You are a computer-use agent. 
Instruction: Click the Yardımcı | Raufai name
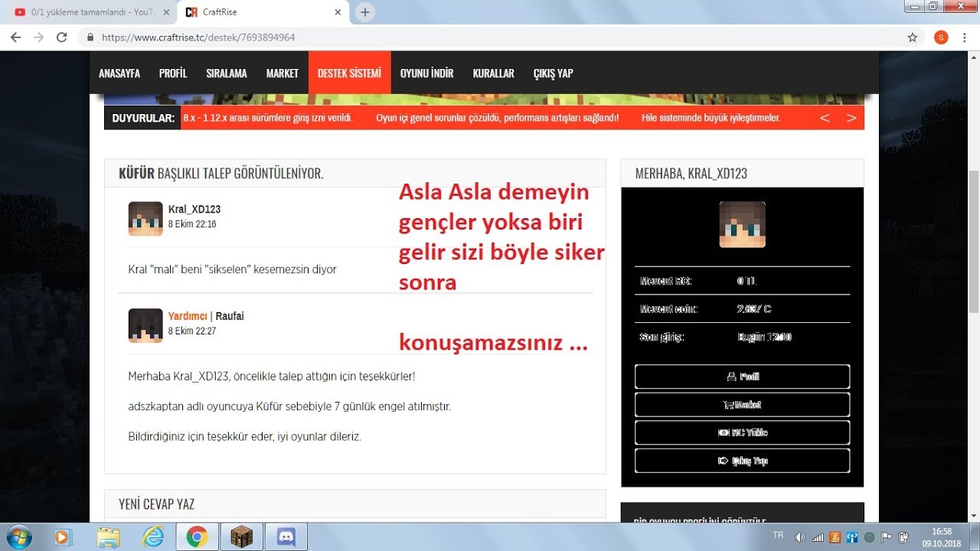(206, 316)
